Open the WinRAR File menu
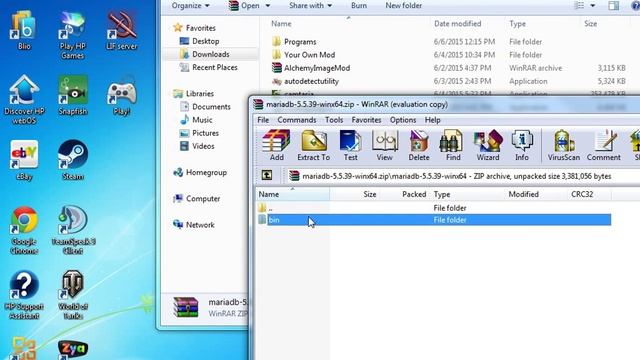 [x=263, y=120]
